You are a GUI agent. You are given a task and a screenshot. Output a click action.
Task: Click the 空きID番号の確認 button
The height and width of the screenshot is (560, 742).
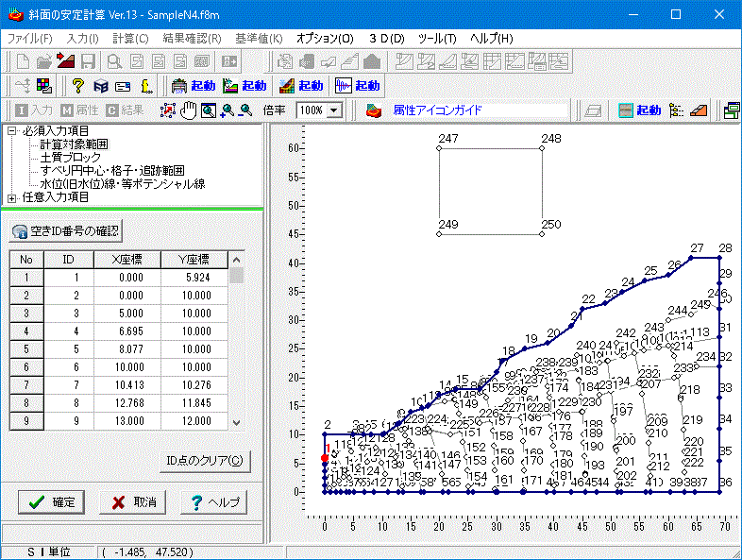66,231
